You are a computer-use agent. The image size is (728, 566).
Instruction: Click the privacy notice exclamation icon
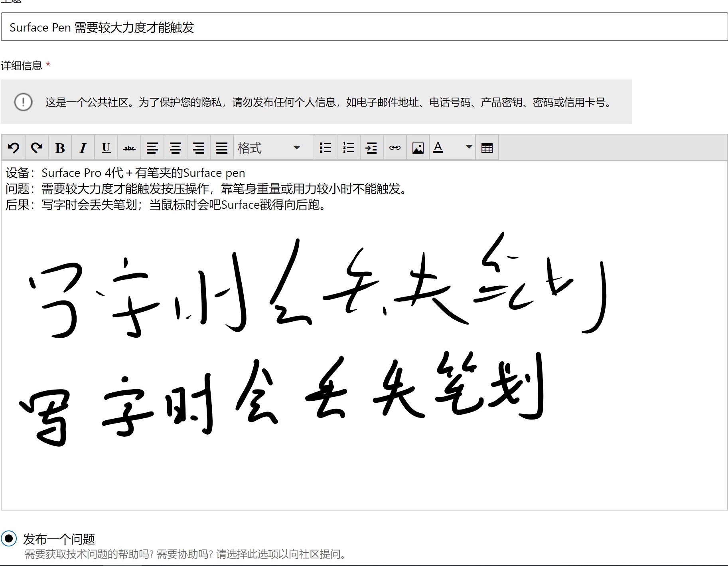point(23,102)
